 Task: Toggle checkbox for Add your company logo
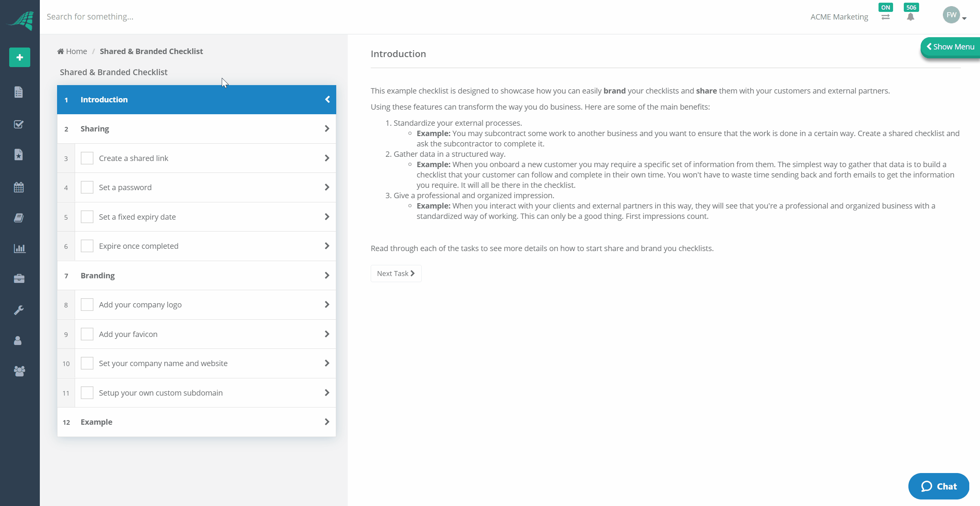click(x=87, y=305)
